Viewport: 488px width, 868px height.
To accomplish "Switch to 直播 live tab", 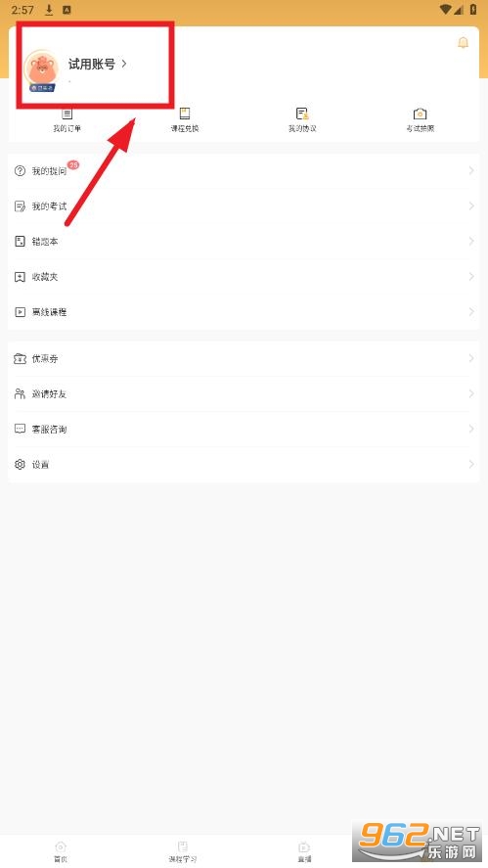I will [304, 851].
